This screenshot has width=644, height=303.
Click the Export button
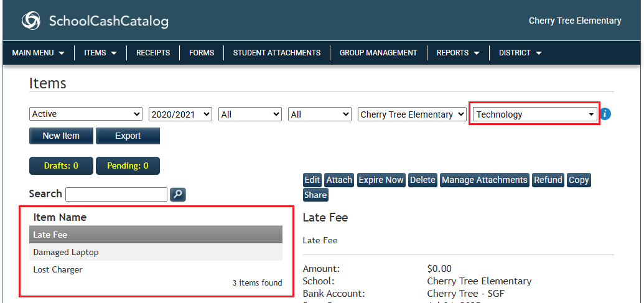pos(128,136)
